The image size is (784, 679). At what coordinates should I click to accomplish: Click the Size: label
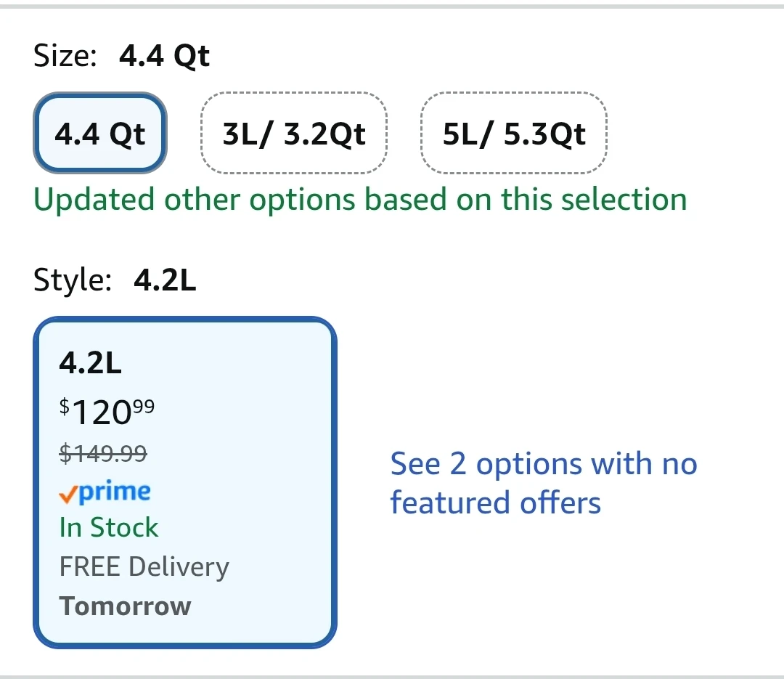pyautogui.click(x=65, y=56)
